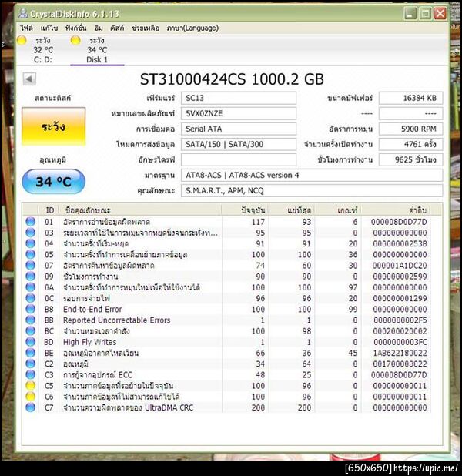Click blue icon for Reported Uncorrectable Errors
Screen dimensions: 462x476
[30, 320]
